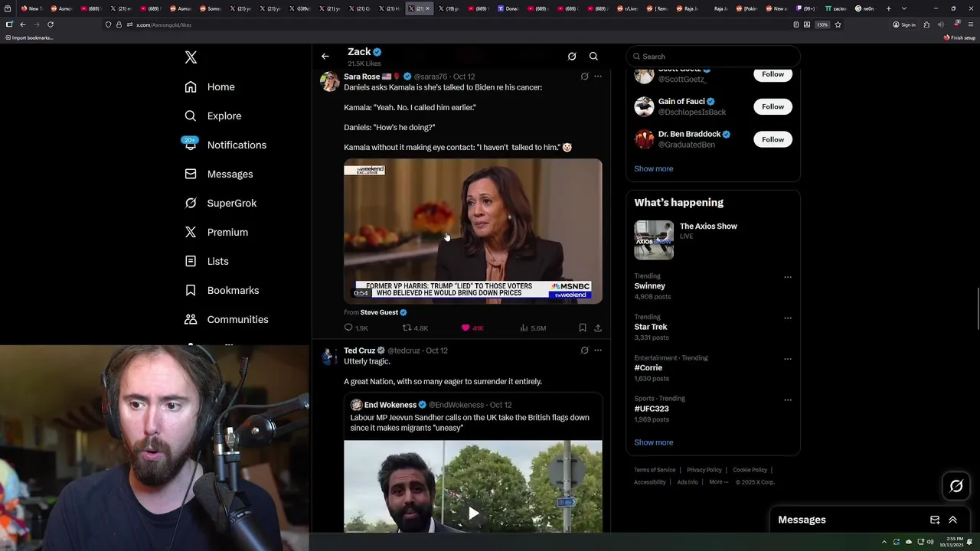Open more options for #Corrie trend
This screenshot has height=551, width=980.
[x=787, y=358]
